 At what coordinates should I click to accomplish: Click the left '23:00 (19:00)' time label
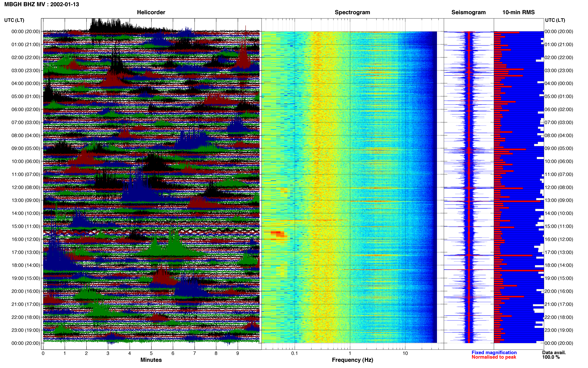click(26, 330)
